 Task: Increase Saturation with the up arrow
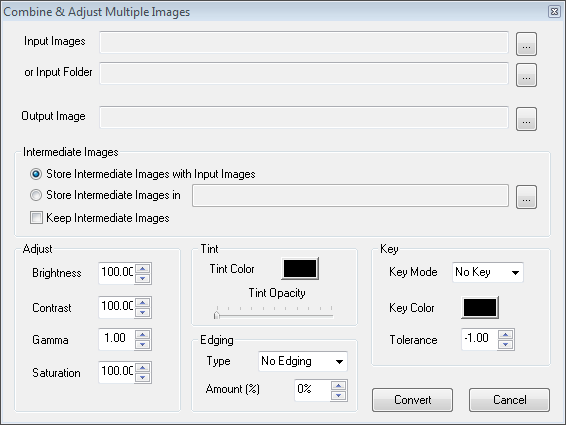143,367
